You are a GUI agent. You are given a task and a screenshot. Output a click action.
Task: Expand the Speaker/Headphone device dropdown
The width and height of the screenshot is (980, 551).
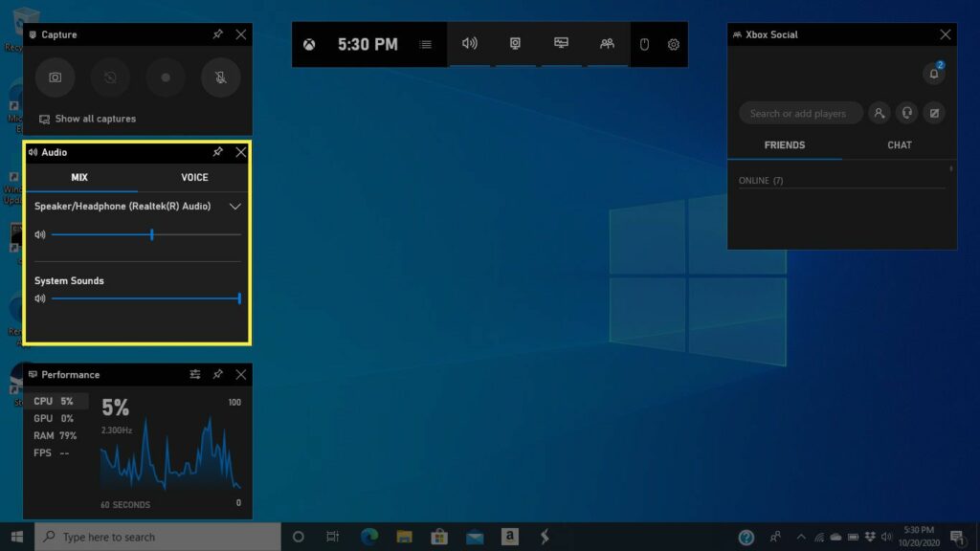click(x=235, y=206)
